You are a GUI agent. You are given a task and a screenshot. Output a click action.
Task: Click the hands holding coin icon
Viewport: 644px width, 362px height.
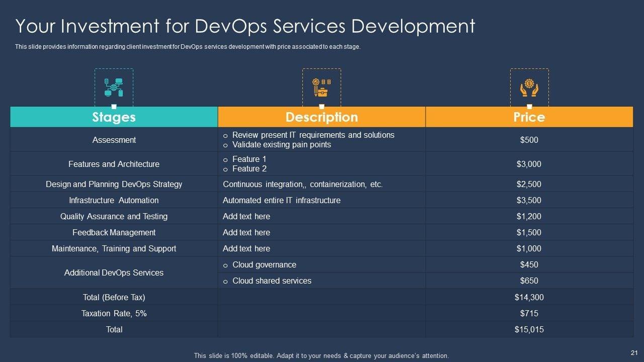coord(529,87)
